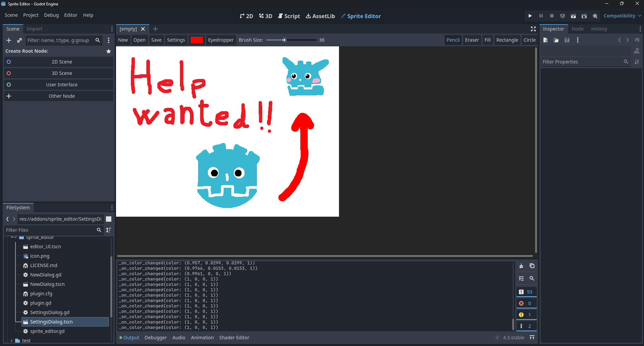This screenshot has height=346, width=644.
Task: Click the file color square beside path
Action: click(x=109, y=219)
